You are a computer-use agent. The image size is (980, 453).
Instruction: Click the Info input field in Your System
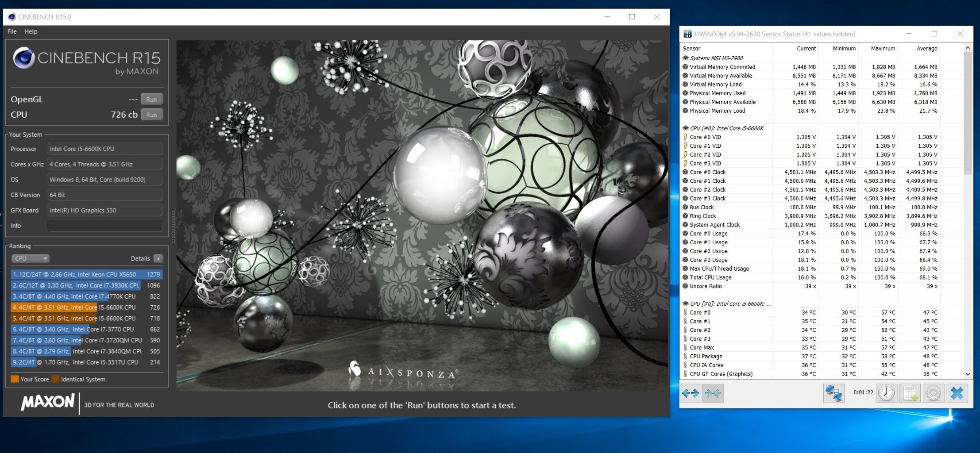[x=104, y=226]
